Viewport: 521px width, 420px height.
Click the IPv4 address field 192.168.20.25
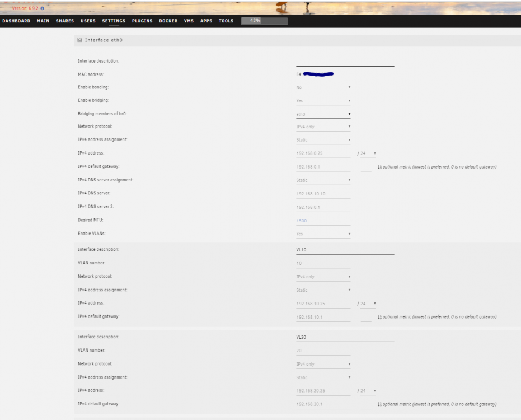323,391
